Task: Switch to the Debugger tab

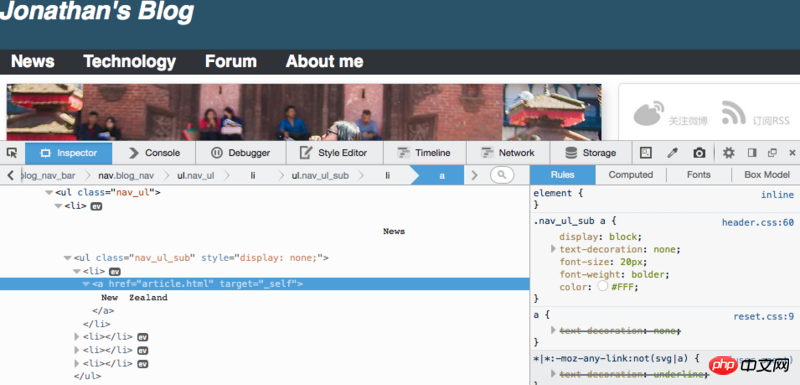Action: 241,153
